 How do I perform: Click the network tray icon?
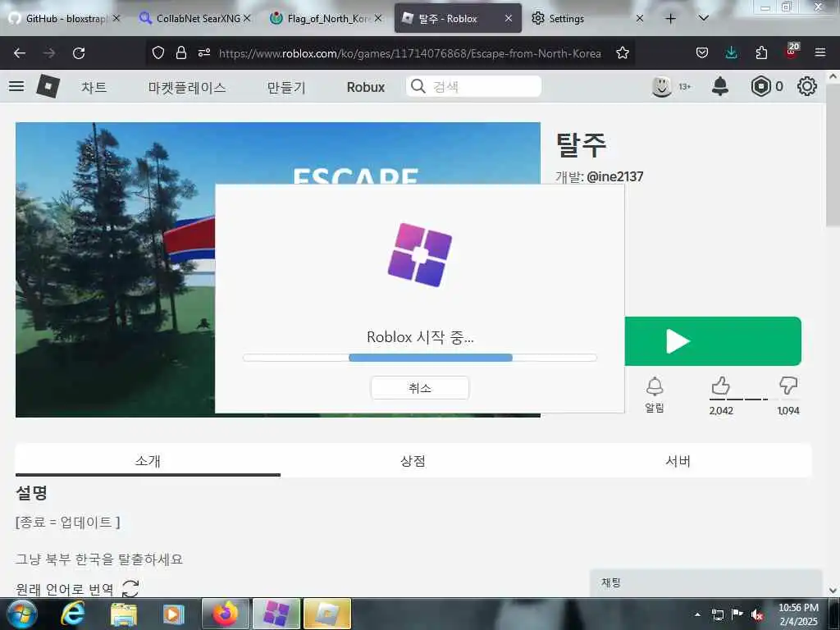pos(718,614)
